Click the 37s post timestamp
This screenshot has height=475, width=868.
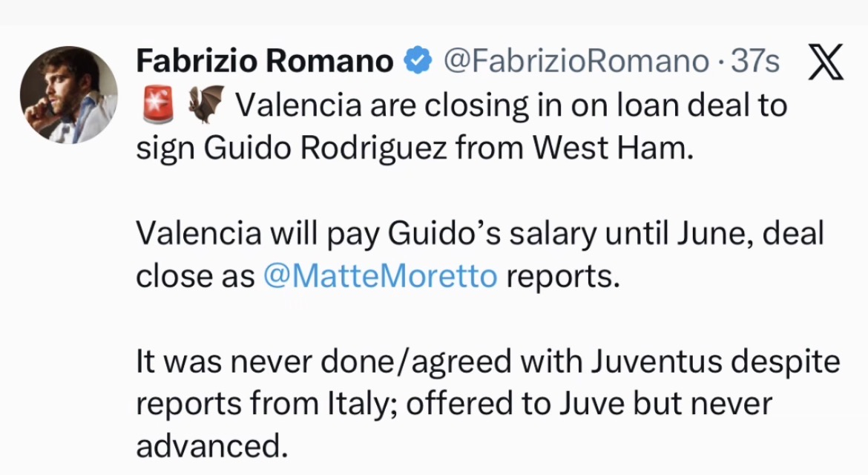point(754,62)
